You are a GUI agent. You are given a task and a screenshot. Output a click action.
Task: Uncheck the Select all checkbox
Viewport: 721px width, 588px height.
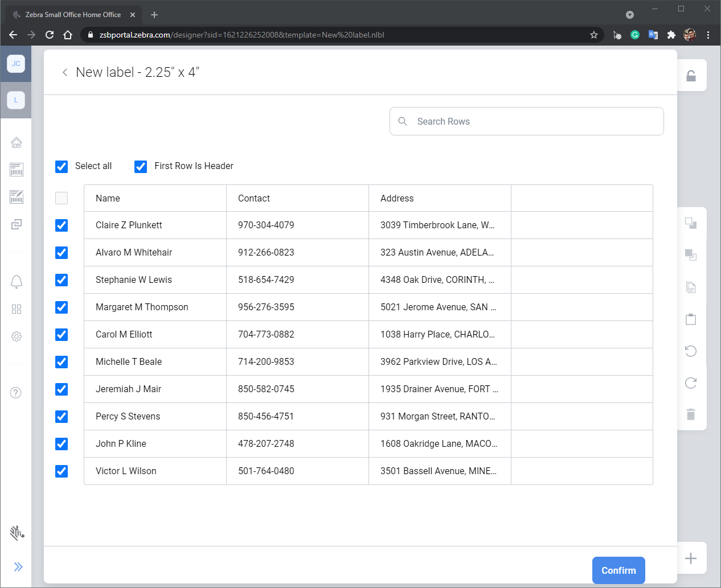[62, 166]
